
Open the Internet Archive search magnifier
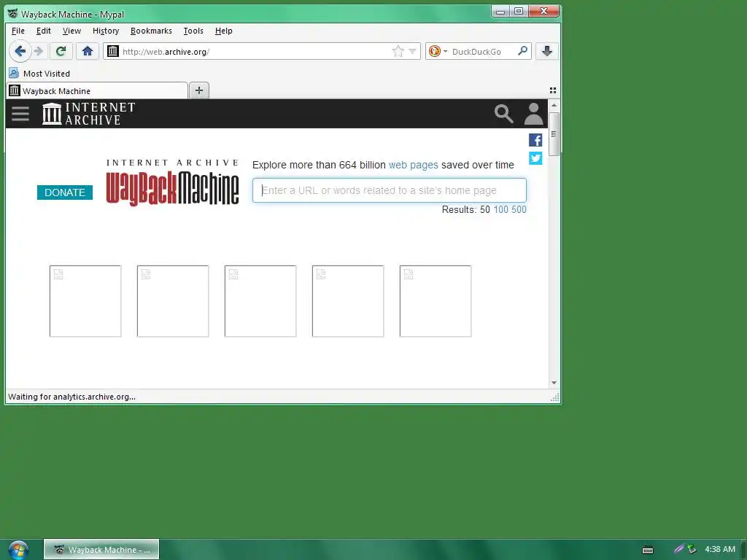click(x=503, y=114)
